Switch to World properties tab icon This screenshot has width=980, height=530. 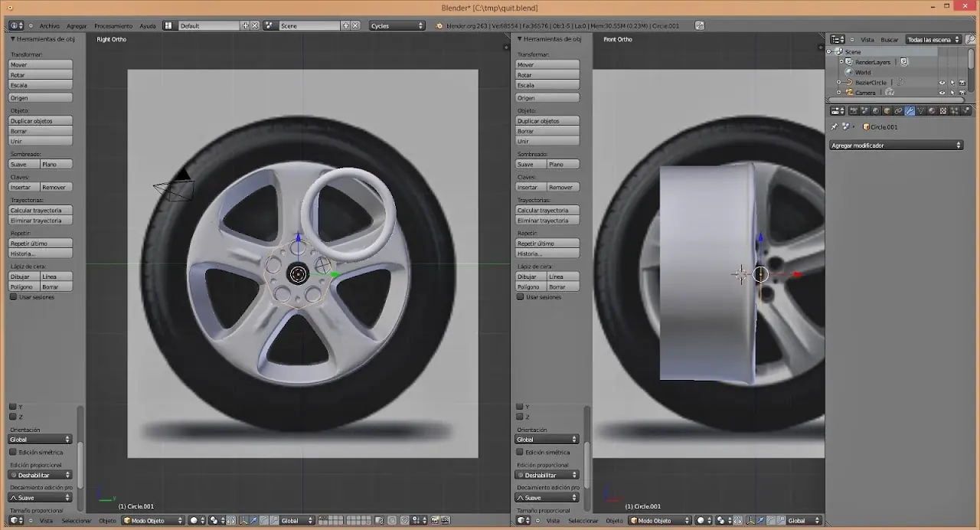[876, 110]
